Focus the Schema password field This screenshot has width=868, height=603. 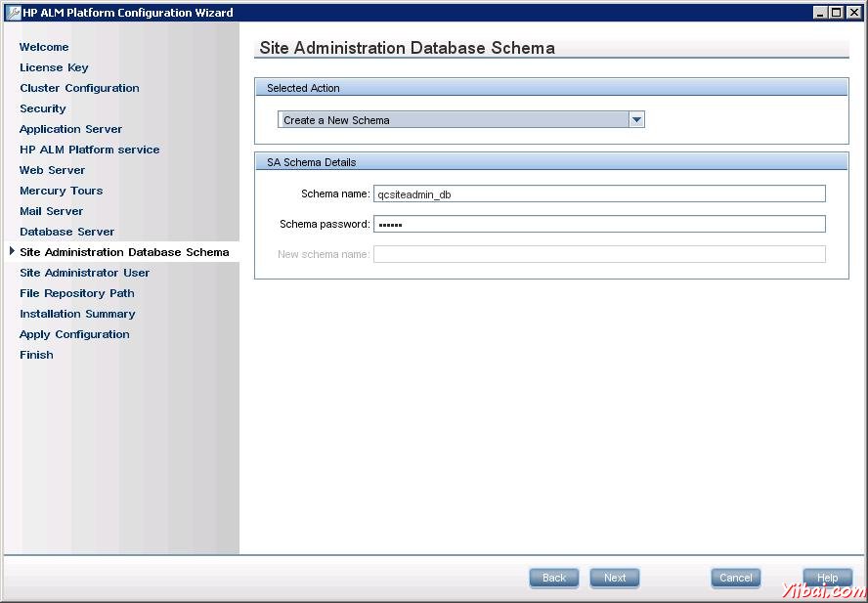[x=598, y=224]
